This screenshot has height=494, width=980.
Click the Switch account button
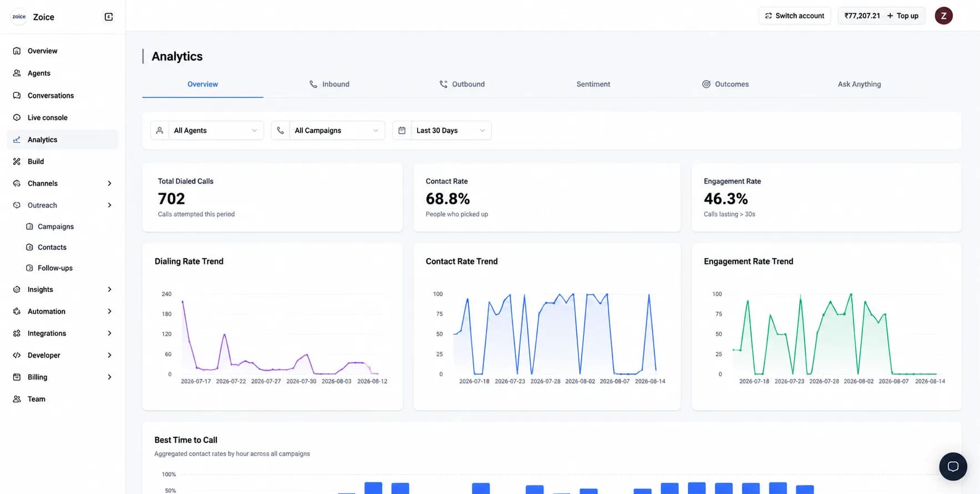pyautogui.click(x=794, y=16)
